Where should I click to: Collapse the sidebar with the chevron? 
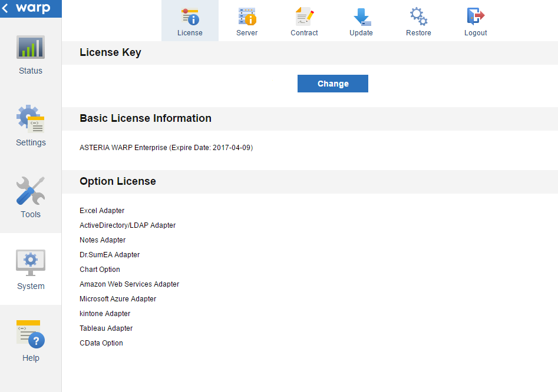6,8
